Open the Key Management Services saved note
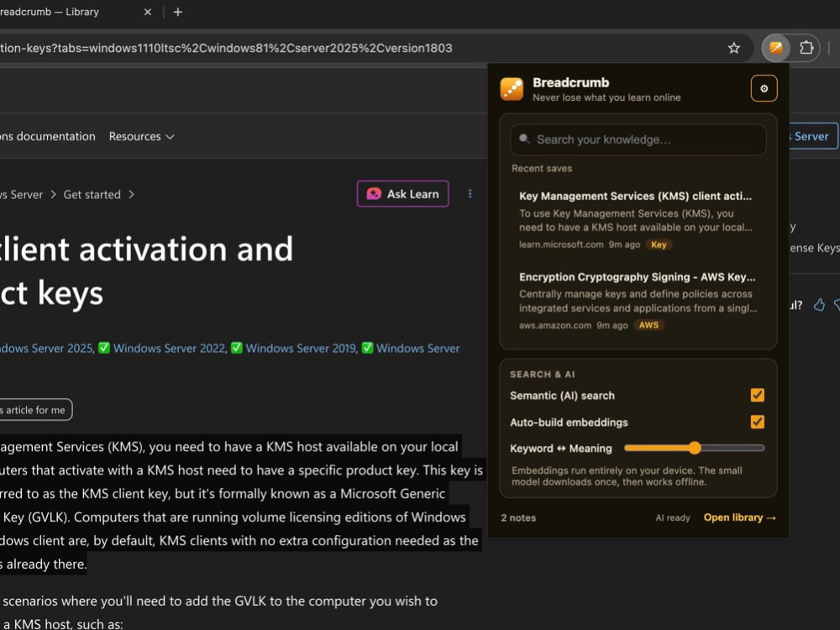Viewport: 840px width, 630px height. pos(638,219)
